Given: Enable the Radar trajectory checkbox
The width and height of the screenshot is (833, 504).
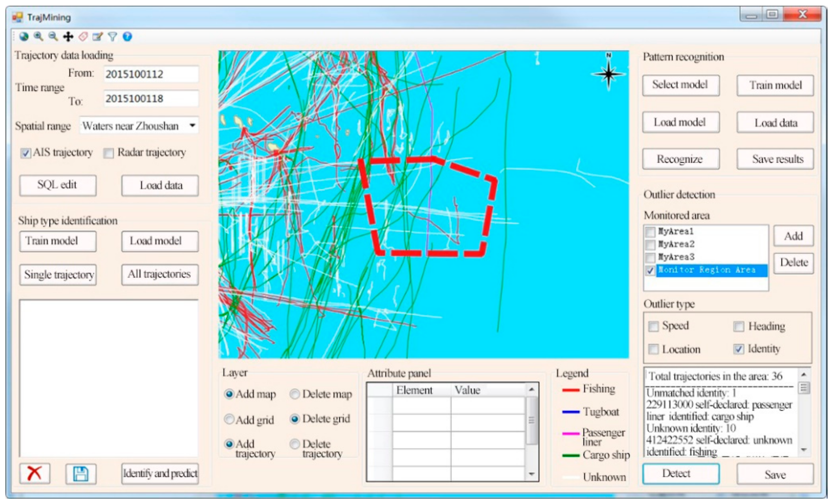Looking at the screenshot, I should point(109,153).
